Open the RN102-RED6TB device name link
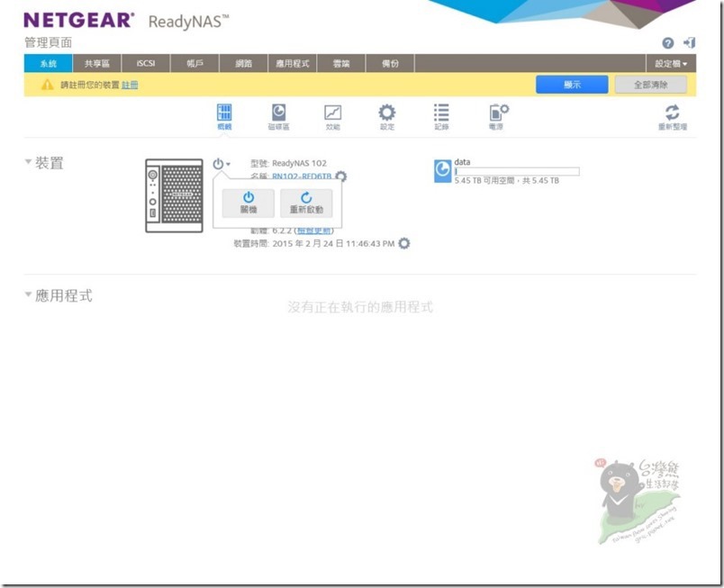724x588 pixels. (x=302, y=176)
